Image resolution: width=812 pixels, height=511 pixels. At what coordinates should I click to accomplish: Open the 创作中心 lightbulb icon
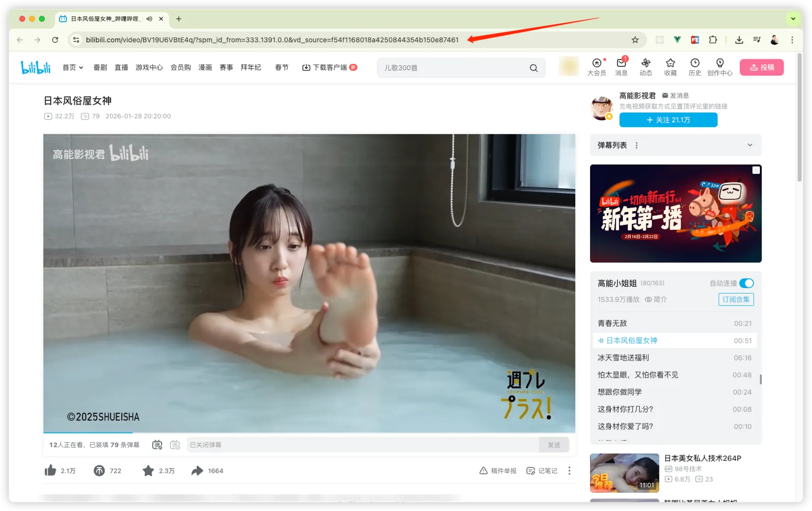[x=720, y=67]
